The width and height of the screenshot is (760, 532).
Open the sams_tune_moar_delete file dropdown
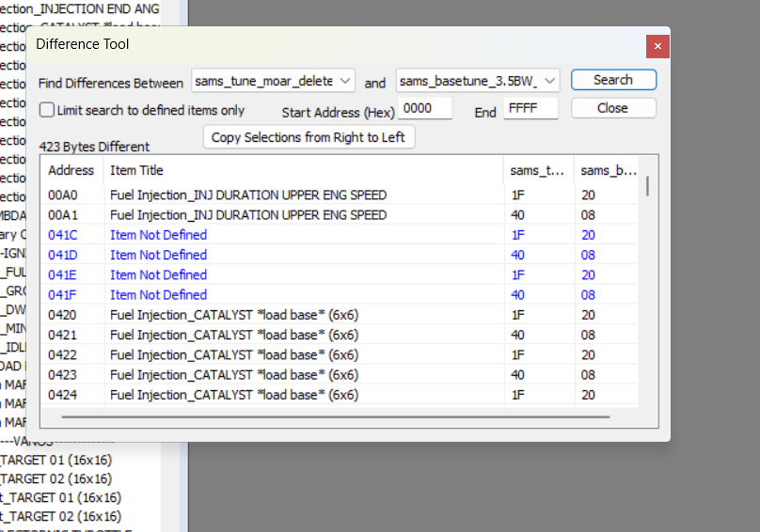(x=273, y=82)
